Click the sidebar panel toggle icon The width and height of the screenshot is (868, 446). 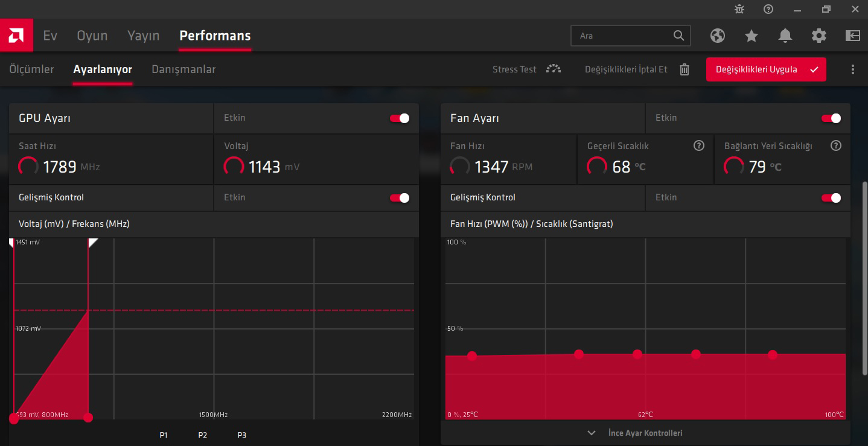tap(852, 36)
